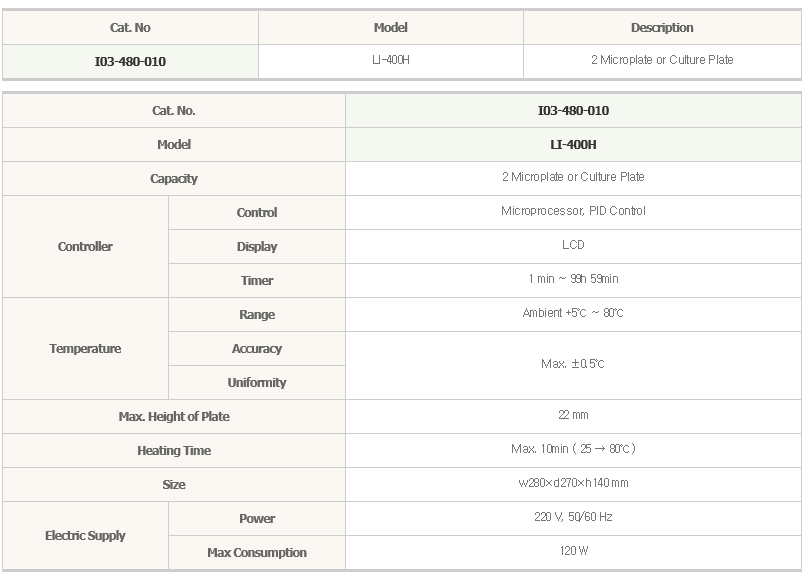Viewport: 806px width, 573px height.
Task: Select the Controller group label
Action: pos(85,247)
